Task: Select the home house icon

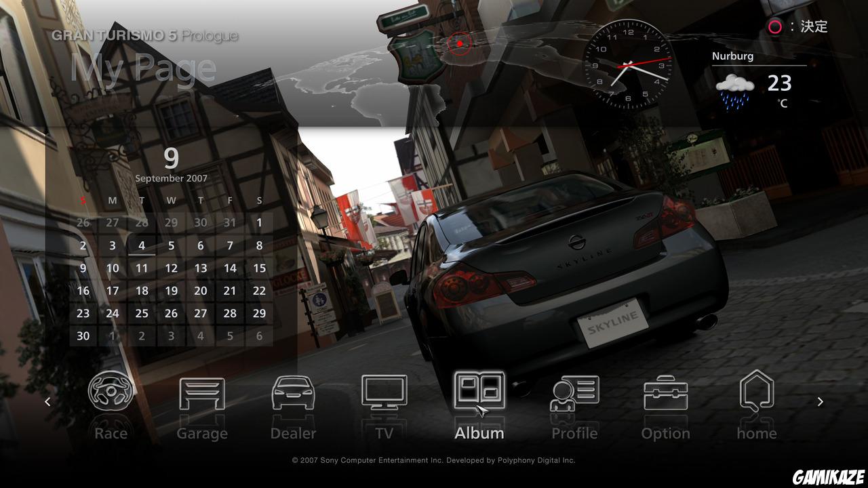Action: pos(757,392)
